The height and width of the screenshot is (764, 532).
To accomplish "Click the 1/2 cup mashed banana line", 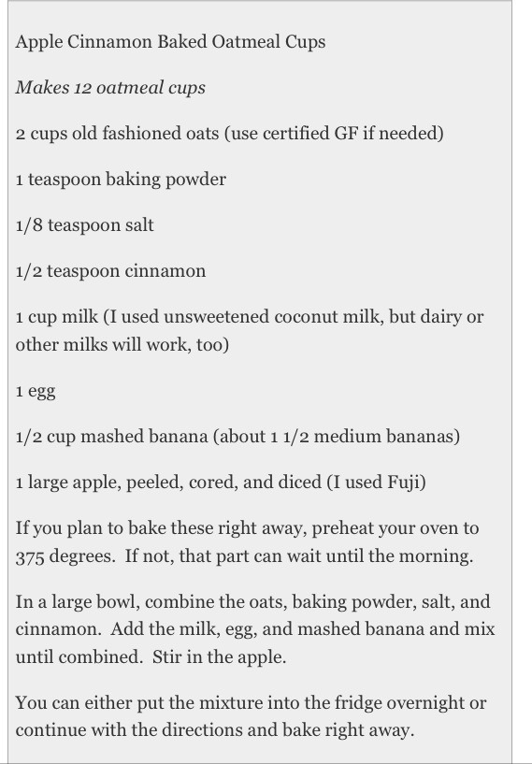I will pyautogui.click(x=237, y=437).
